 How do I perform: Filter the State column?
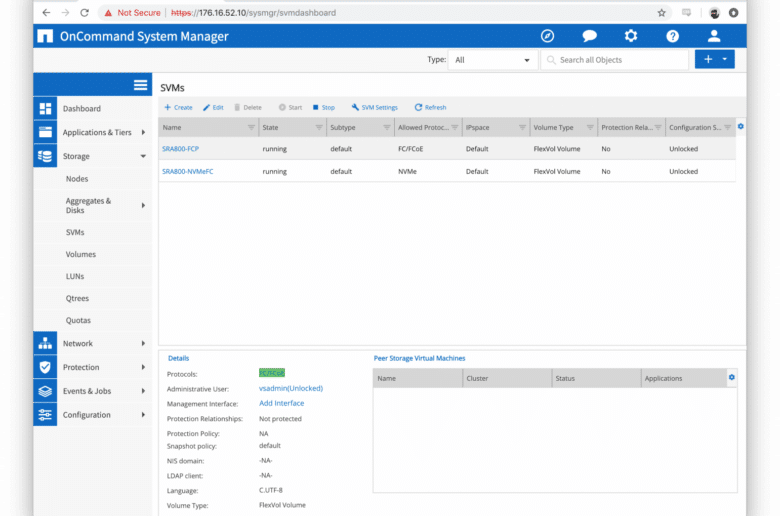pyautogui.click(x=319, y=127)
